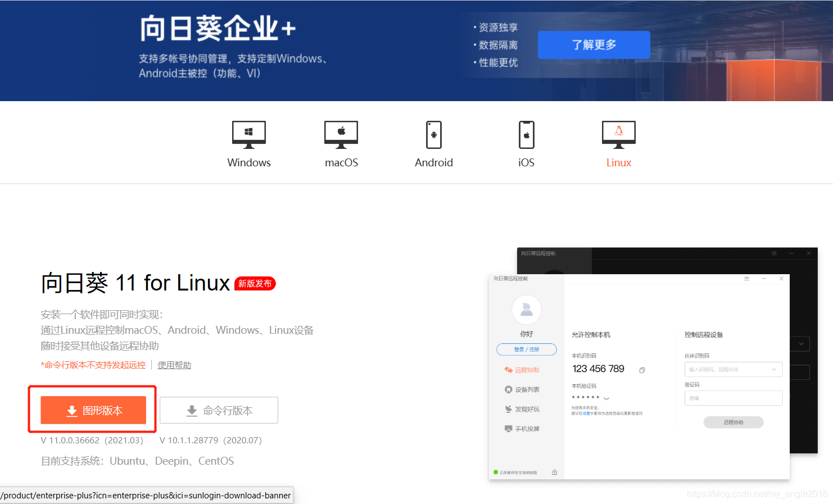The height and width of the screenshot is (504, 833).
Task: Download the 图形版本 graphical version
Action: point(93,410)
